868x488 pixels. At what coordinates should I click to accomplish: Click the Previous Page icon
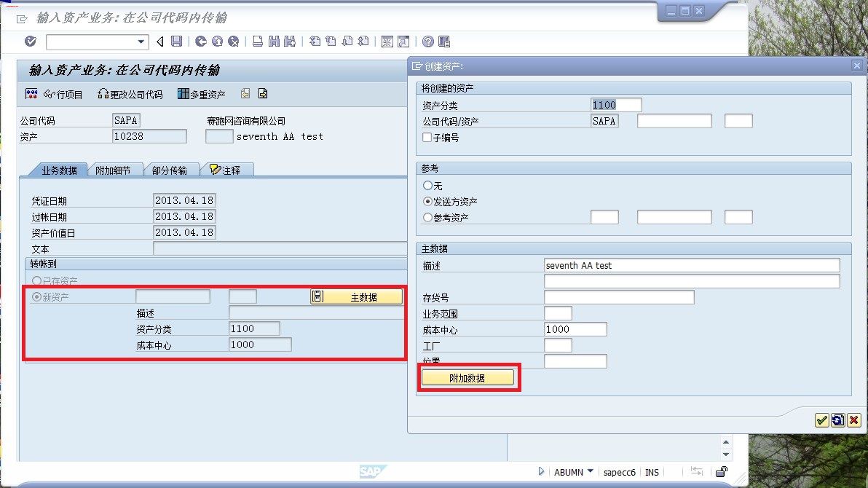point(331,41)
